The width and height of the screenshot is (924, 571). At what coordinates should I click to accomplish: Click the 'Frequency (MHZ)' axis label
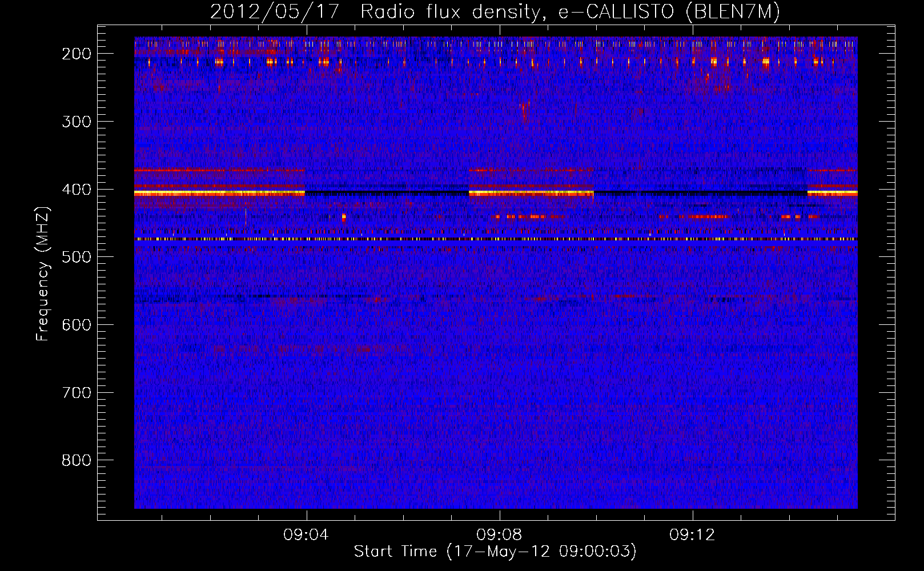coord(43,274)
